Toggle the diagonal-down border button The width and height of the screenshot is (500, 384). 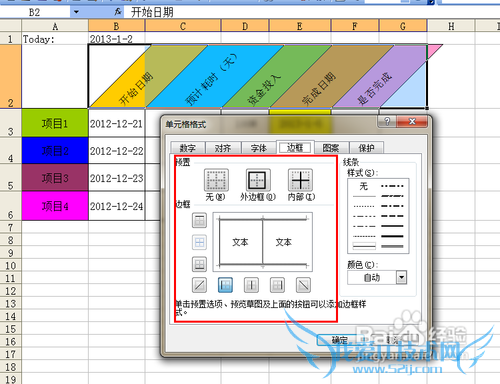tap(303, 285)
